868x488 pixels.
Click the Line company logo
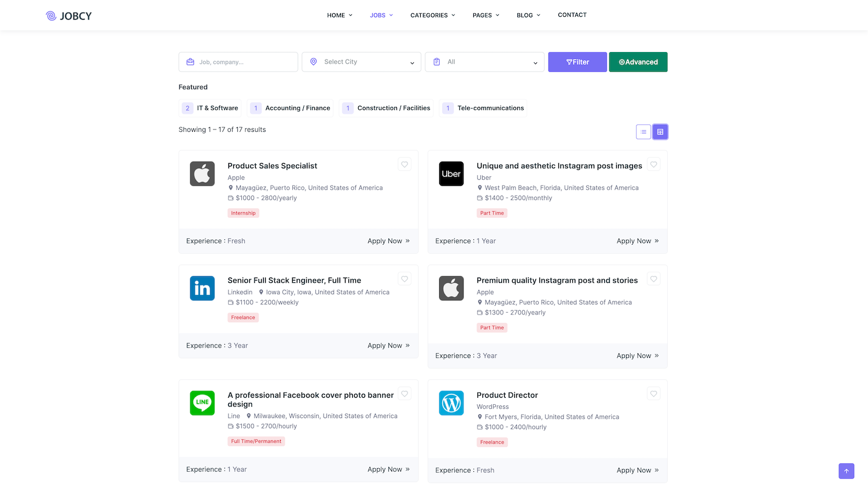pyautogui.click(x=203, y=403)
